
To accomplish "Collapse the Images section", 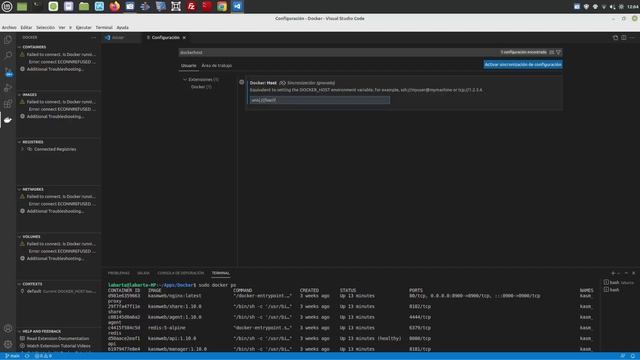I will (19, 94).
